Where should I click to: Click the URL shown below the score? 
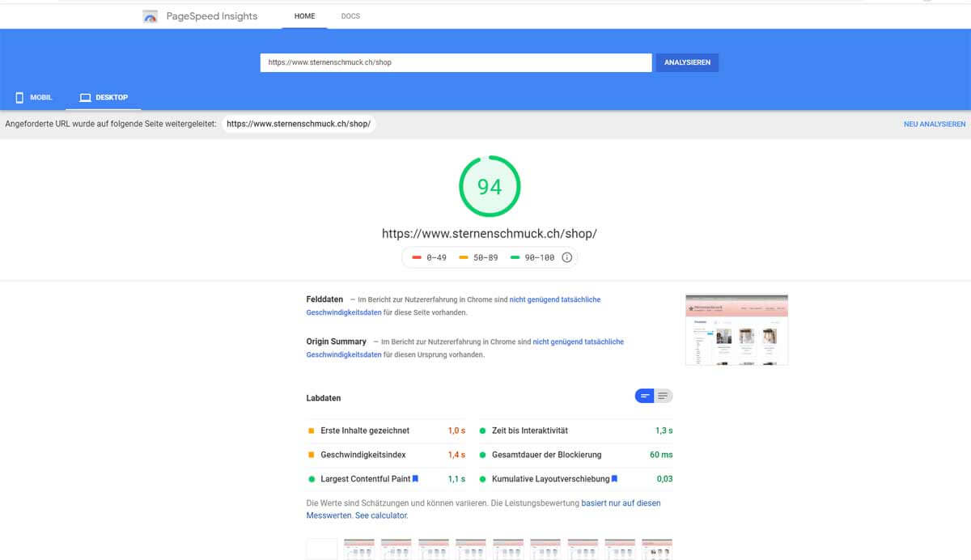[490, 233]
